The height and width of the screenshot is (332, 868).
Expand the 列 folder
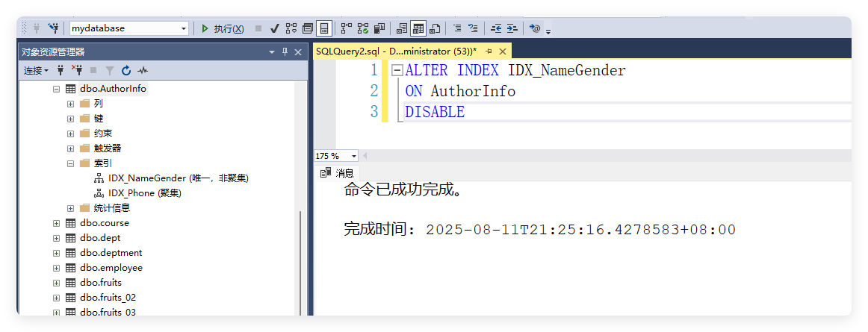[70, 104]
